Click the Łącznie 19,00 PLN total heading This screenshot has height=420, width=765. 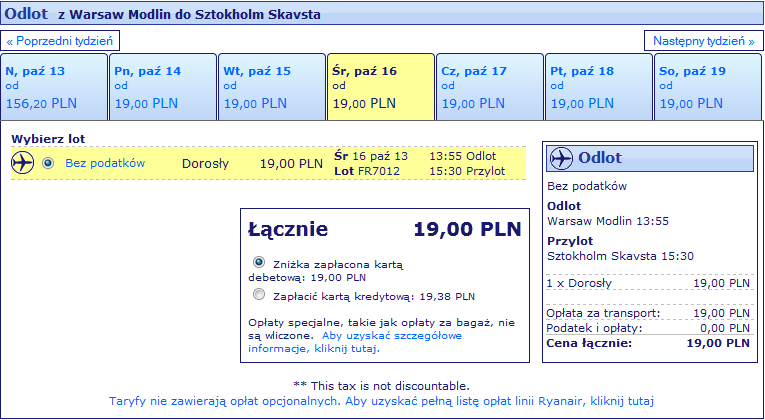pos(384,229)
